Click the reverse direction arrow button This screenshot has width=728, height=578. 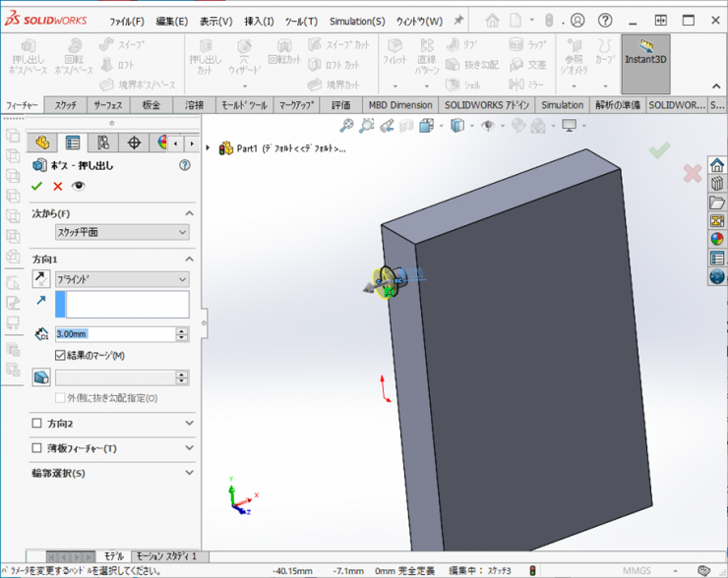click(41, 279)
